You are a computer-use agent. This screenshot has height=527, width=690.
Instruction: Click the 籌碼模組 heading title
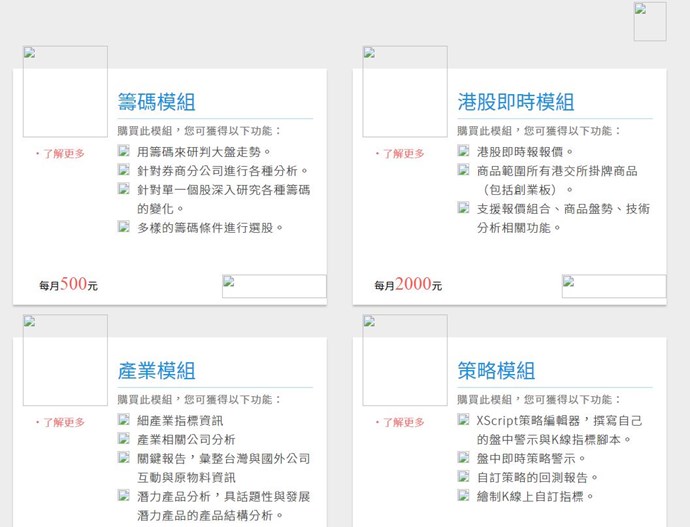(x=156, y=102)
